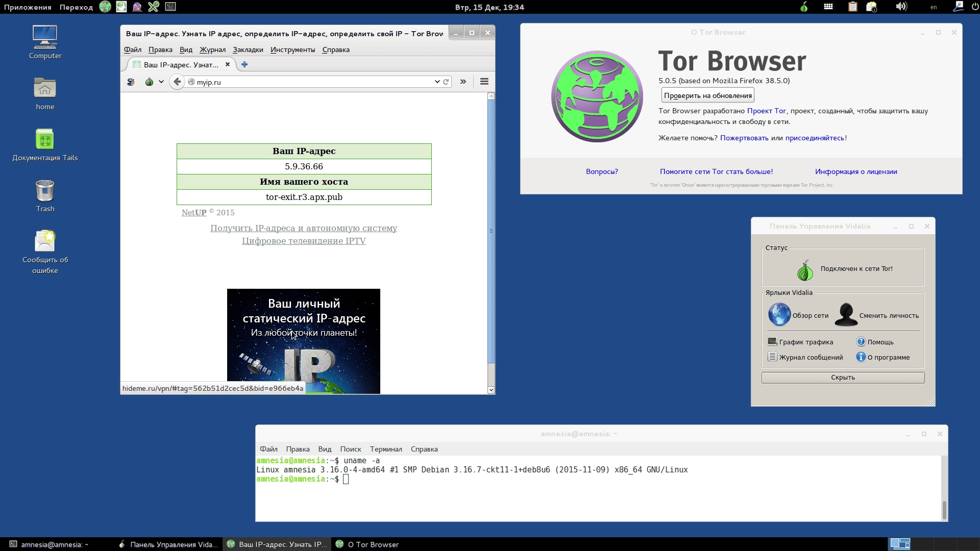This screenshot has height=551, width=980.
Task: Open terminal Вид menu
Action: 325,449
